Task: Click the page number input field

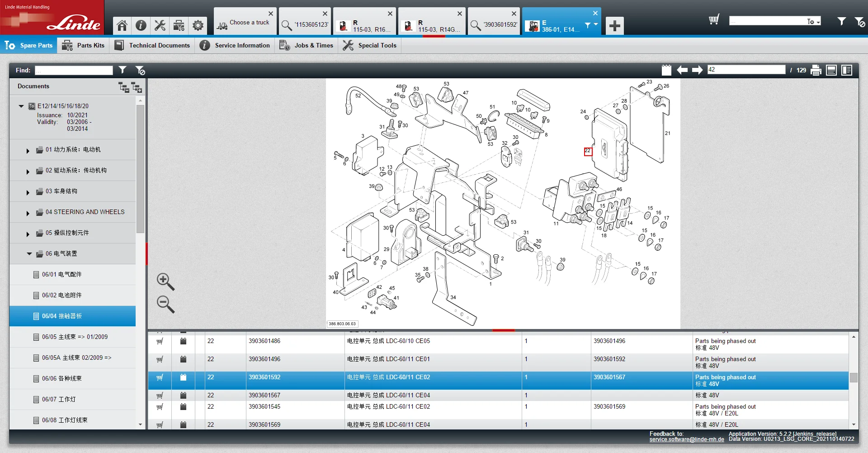Action: click(746, 70)
